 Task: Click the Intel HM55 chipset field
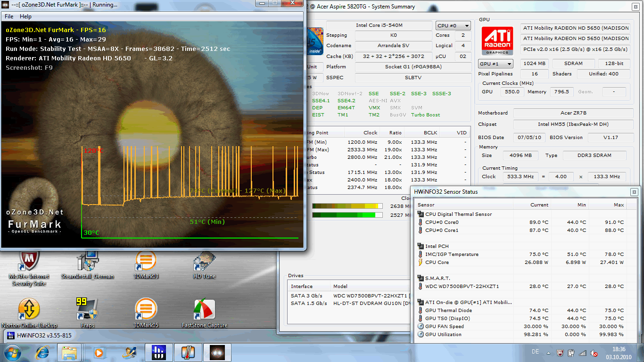point(573,124)
